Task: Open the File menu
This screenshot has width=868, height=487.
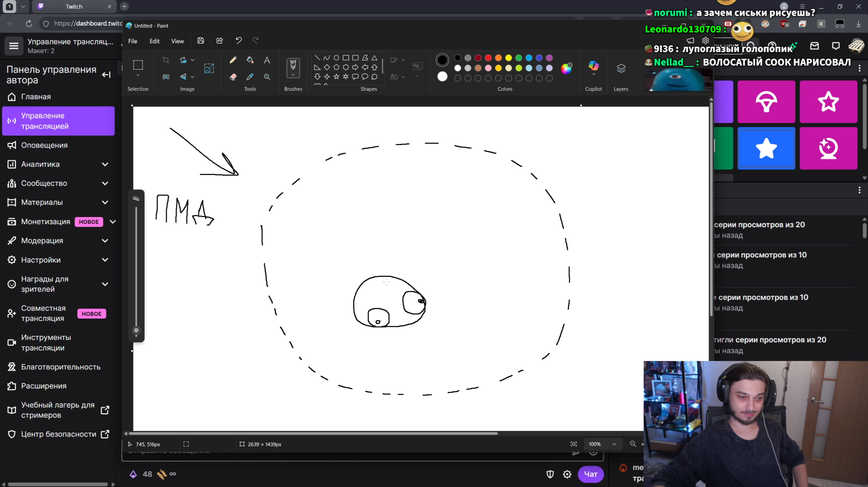Action: tap(132, 41)
